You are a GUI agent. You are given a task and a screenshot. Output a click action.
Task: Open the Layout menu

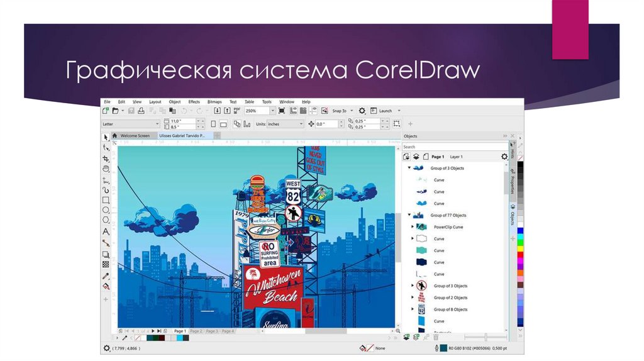pos(155,102)
